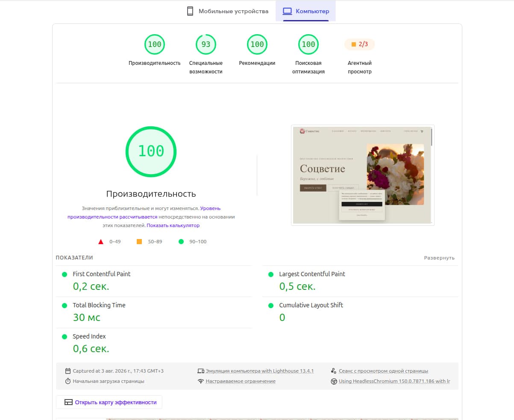Click the laptop icon beside Компьютер

coord(288,12)
